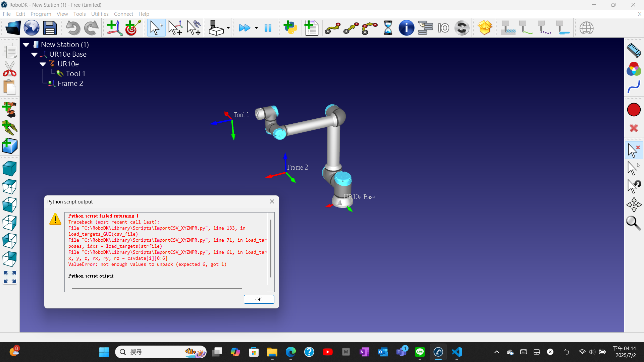This screenshot has height=362, width=644.
Task: Toggle the Move Reference Frames cursor tool
Action: tap(175, 28)
